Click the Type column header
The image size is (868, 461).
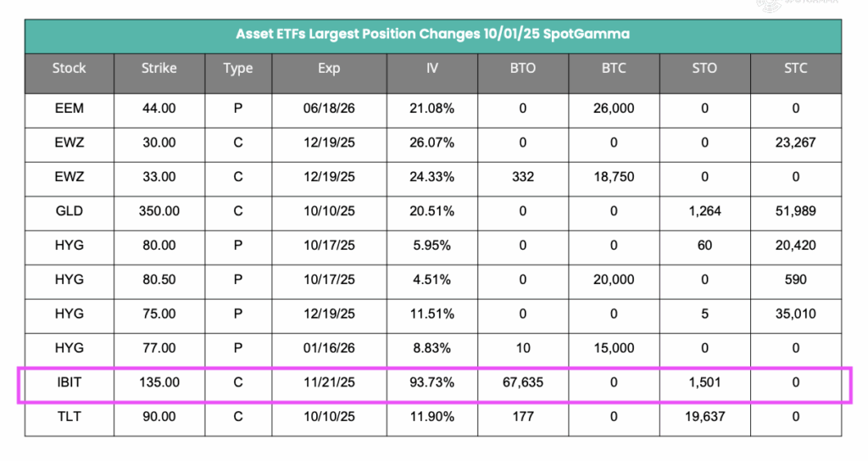coord(238,68)
